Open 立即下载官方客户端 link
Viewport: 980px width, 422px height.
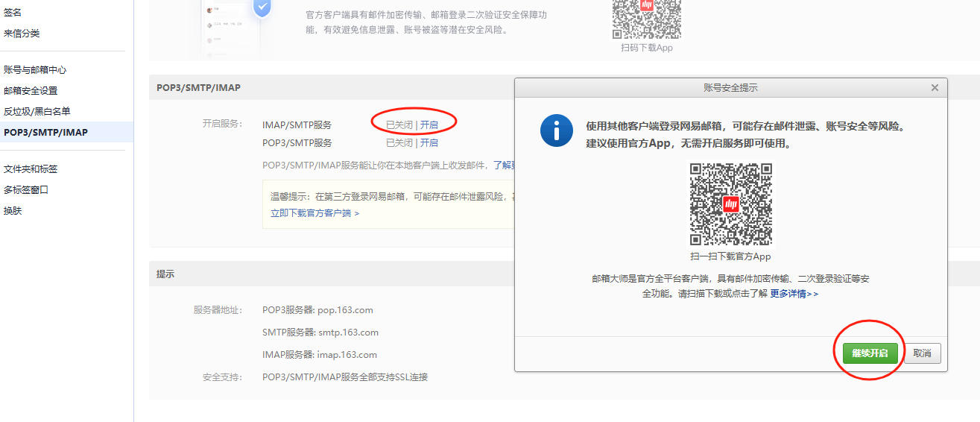click(x=315, y=213)
